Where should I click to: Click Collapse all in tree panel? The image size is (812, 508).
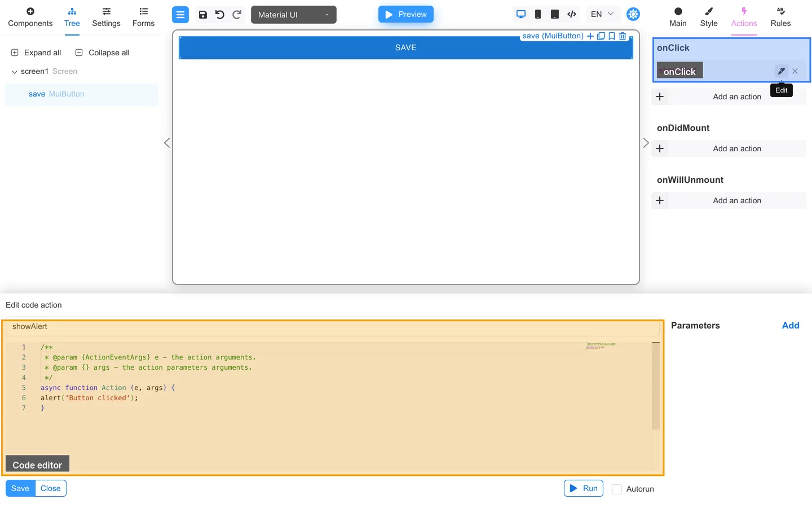pyautogui.click(x=102, y=52)
